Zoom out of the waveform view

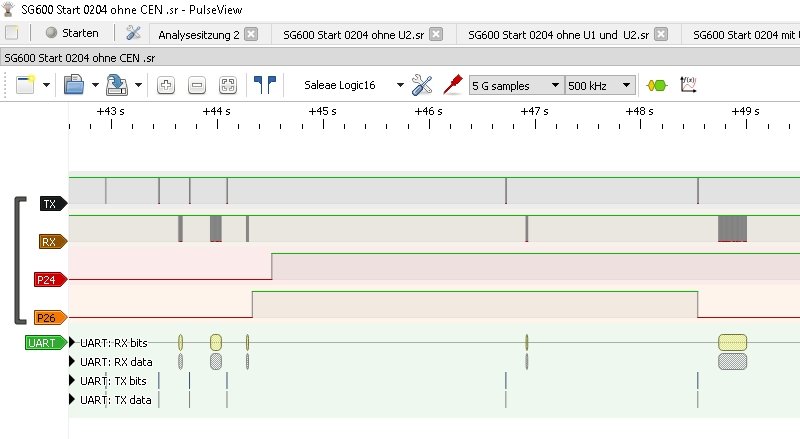pos(197,86)
